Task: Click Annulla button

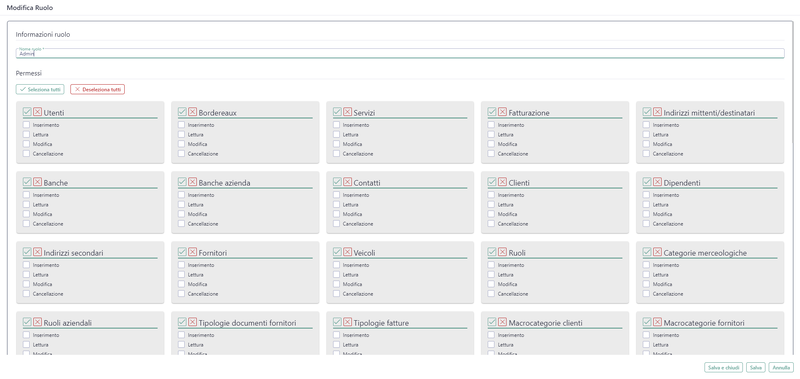Action: [x=781, y=367]
